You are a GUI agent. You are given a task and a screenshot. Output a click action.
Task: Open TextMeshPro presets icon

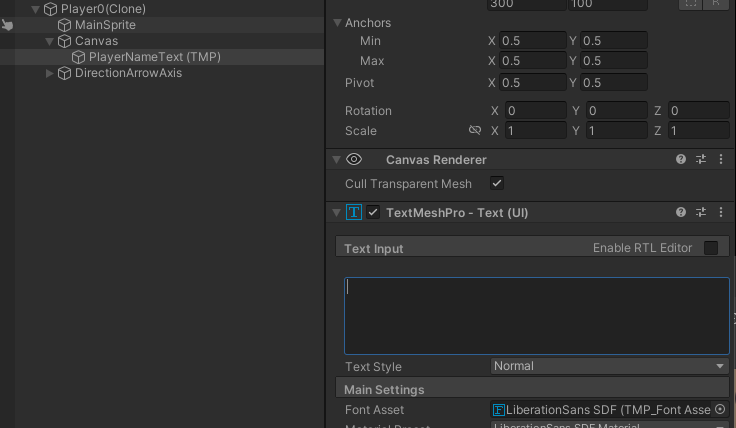(701, 213)
